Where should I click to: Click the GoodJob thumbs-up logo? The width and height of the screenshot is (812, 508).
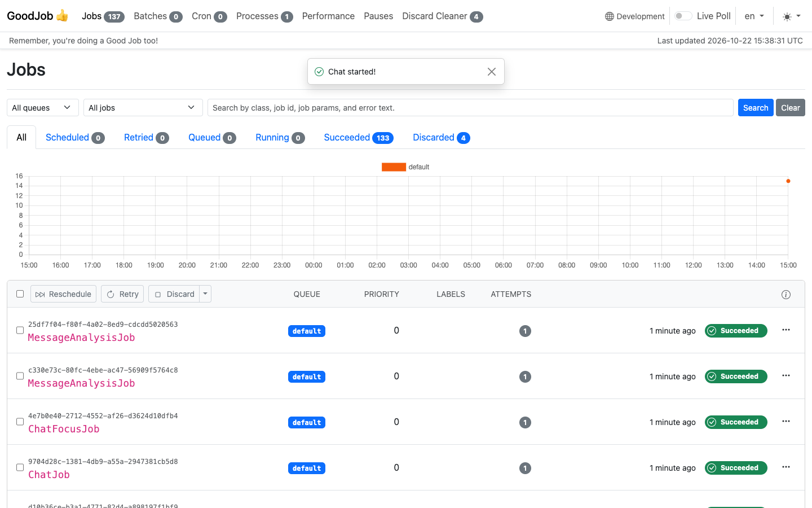pyautogui.click(x=38, y=16)
